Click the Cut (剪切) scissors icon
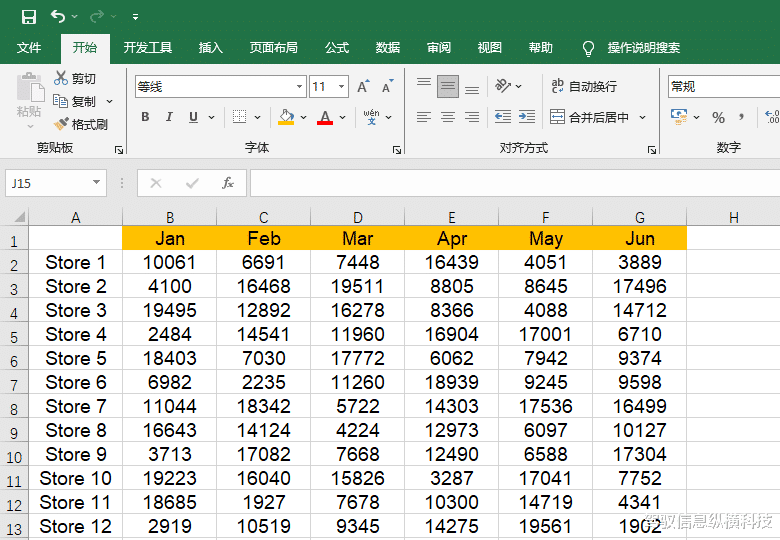Screen dimensions: 780x540 (x=61, y=78)
